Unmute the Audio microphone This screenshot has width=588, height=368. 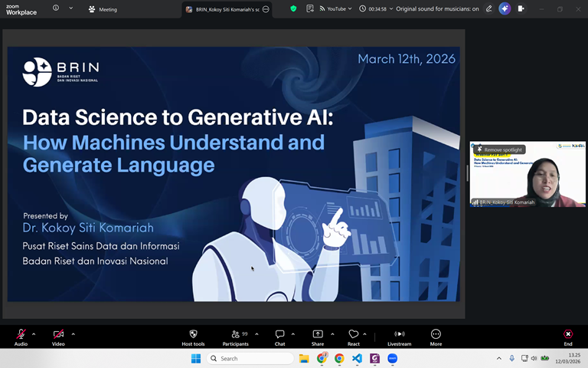pos(21,334)
